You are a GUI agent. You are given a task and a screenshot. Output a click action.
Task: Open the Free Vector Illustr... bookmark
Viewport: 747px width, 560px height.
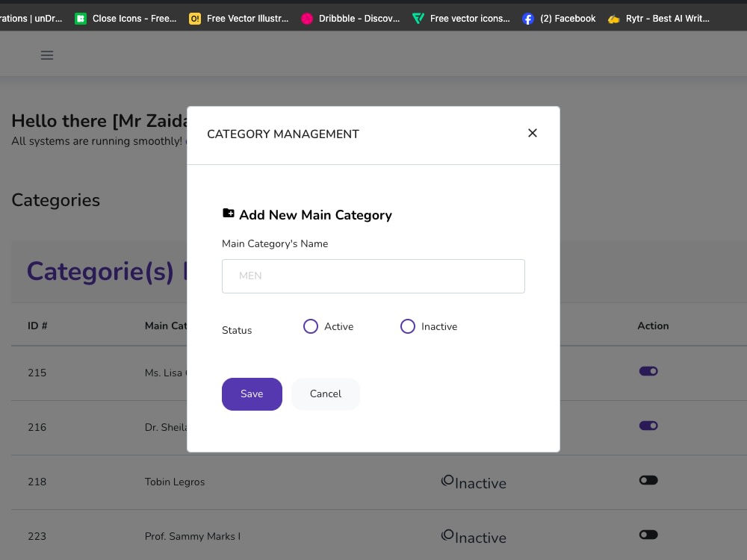239,19
